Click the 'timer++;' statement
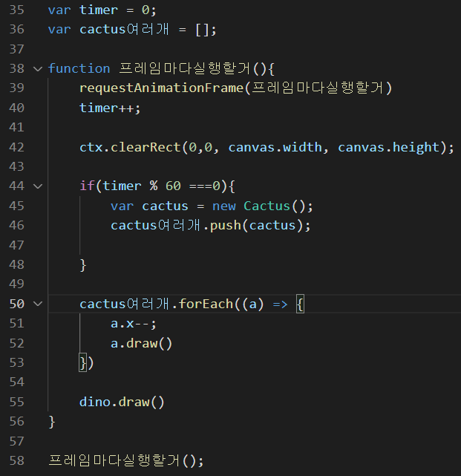The image size is (461, 476). (x=110, y=108)
